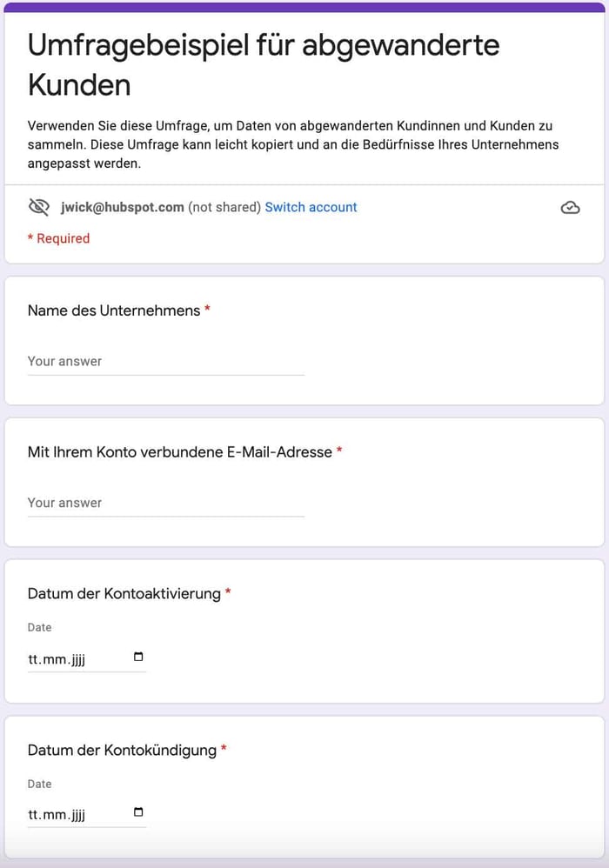The width and height of the screenshot is (609, 868).
Task: Open calendar picker for Datum der Kontokündigung
Action: [x=138, y=811]
